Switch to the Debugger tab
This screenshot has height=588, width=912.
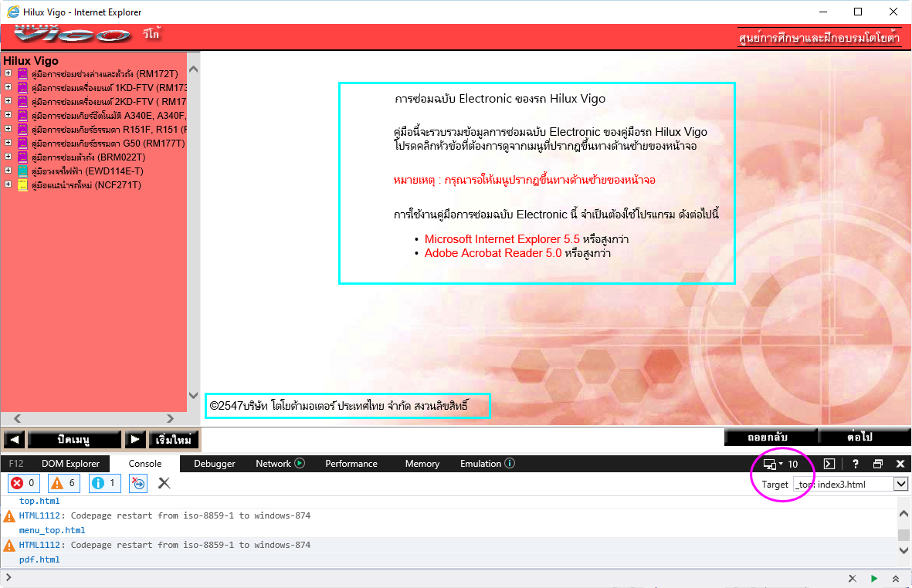pyautogui.click(x=214, y=464)
